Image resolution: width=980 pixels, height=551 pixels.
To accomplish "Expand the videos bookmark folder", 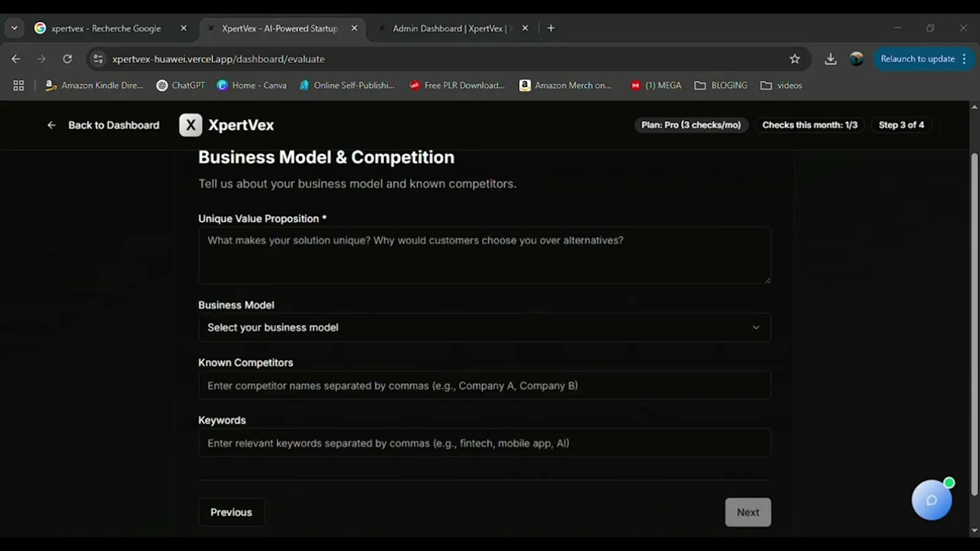I will click(x=781, y=85).
